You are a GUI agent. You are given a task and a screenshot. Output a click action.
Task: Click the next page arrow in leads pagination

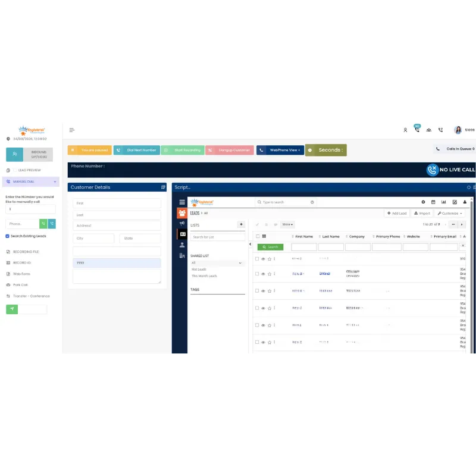point(462,225)
